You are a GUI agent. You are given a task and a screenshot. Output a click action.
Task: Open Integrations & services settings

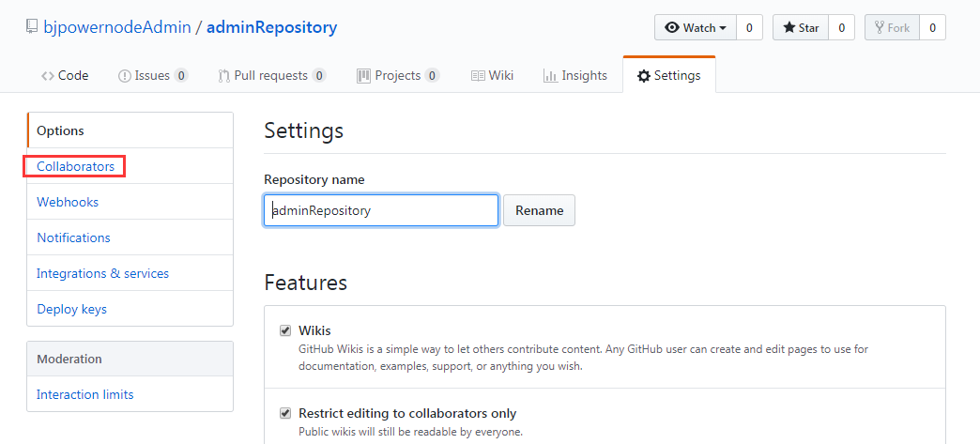click(x=102, y=273)
